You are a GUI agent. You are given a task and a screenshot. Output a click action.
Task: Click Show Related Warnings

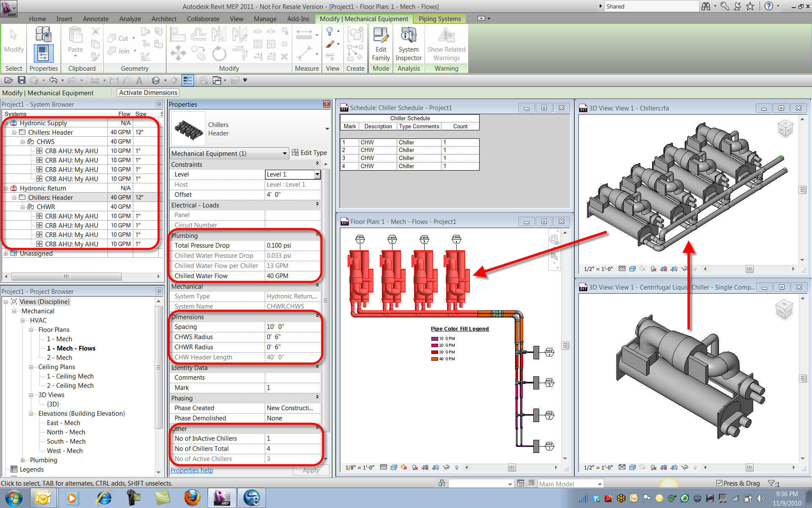click(446, 42)
